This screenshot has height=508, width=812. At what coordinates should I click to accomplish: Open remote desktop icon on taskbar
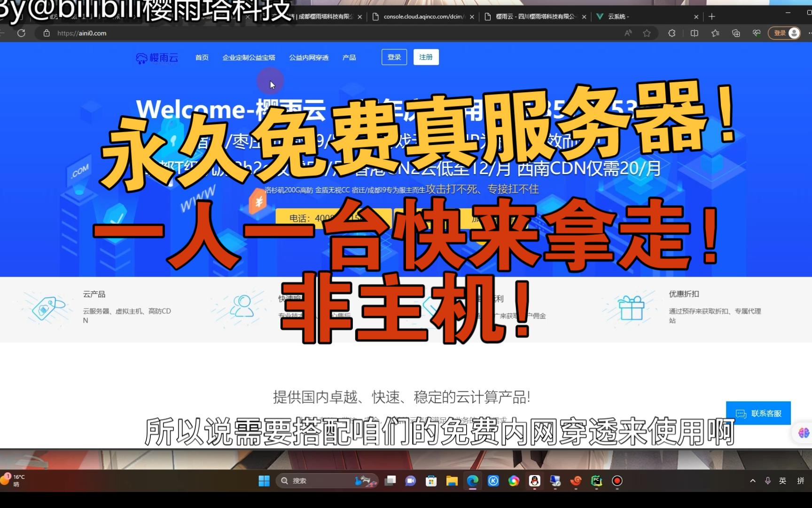click(555, 481)
